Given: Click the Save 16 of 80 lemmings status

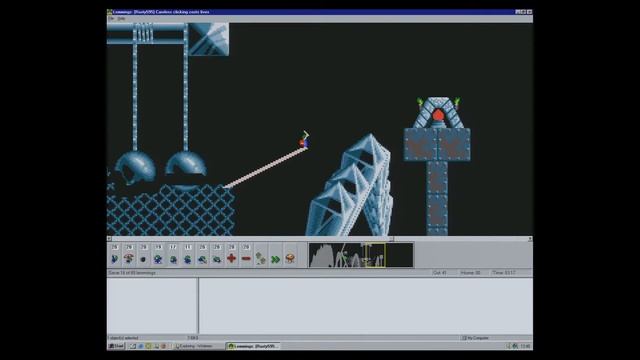Looking at the screenshot, I should (132, 272).
